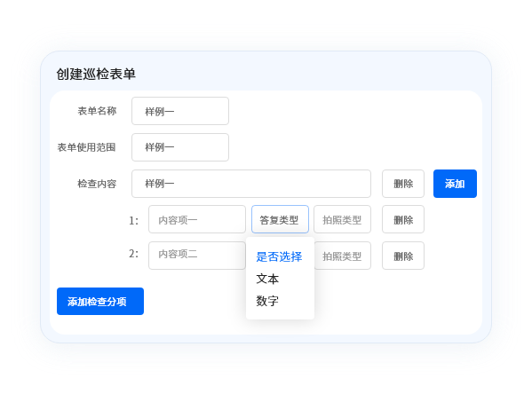
Task: Click the 添加检查分项 button
Action: click(x=100, y=301)
